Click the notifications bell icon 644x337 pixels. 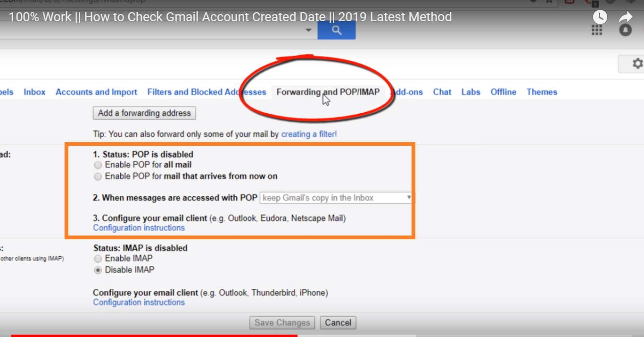[626, 30]
